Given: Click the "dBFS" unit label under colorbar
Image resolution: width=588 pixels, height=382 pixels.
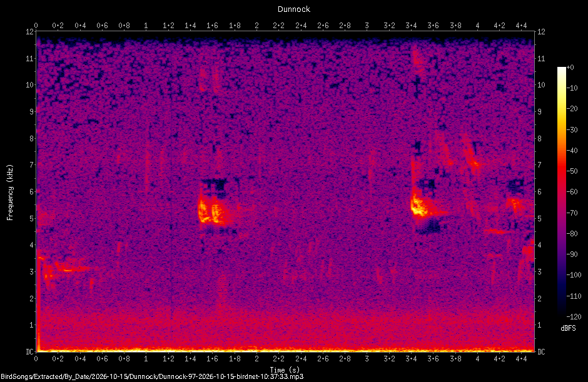Looking at the screenshot, I should pyautogui.click(x=568, y=328).
